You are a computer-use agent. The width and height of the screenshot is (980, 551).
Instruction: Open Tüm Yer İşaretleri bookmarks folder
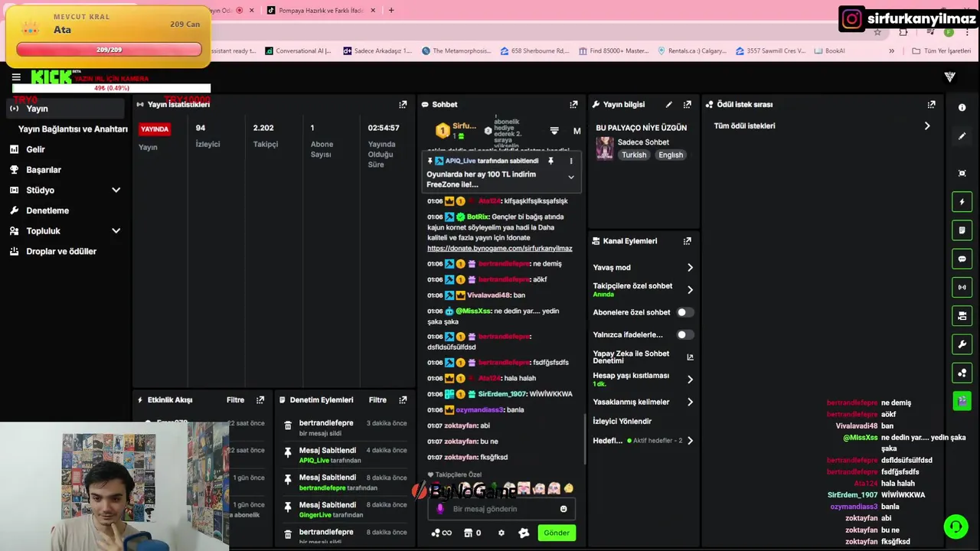coord(941,51)
